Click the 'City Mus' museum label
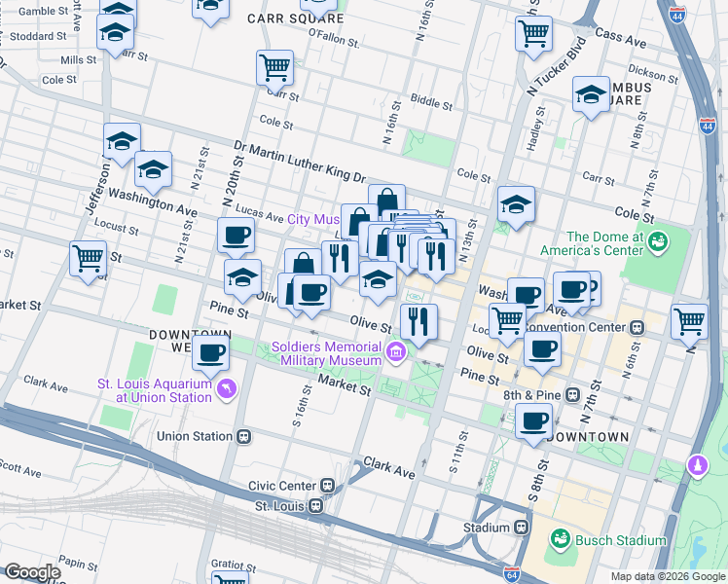The image size is (728, 584). (x=313, y=219)
